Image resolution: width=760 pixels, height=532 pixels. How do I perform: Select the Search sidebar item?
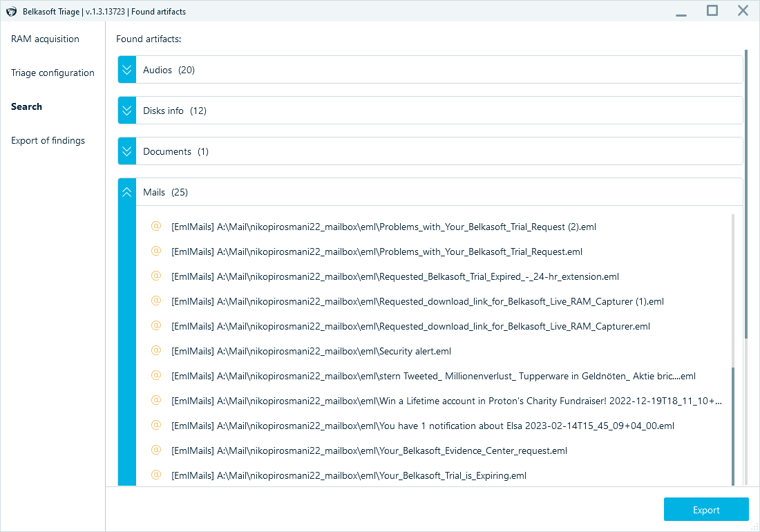point(26,106)
